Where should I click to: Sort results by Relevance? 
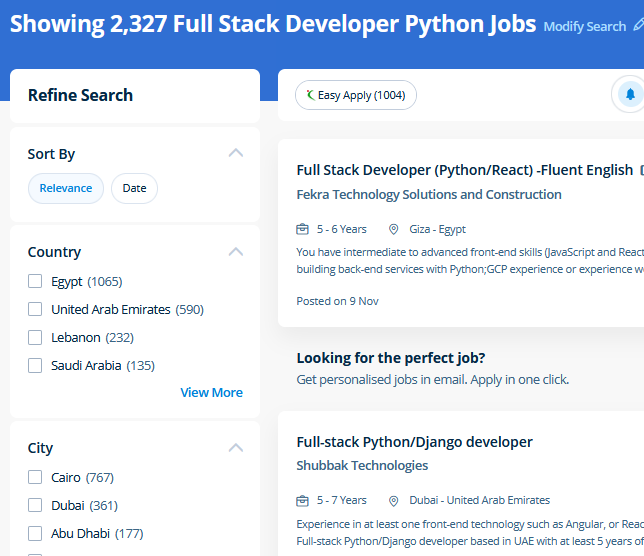(66, 188)
